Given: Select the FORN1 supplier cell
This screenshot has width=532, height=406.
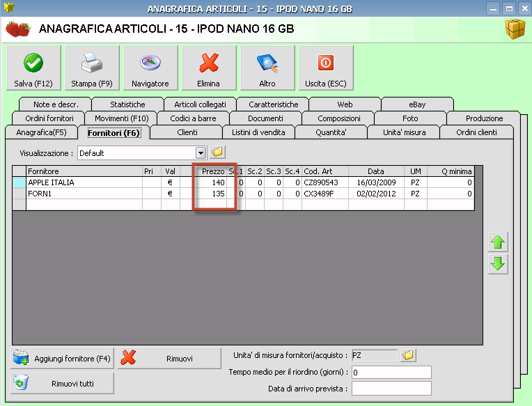Looking at the screenshot, I should point(84,194).
